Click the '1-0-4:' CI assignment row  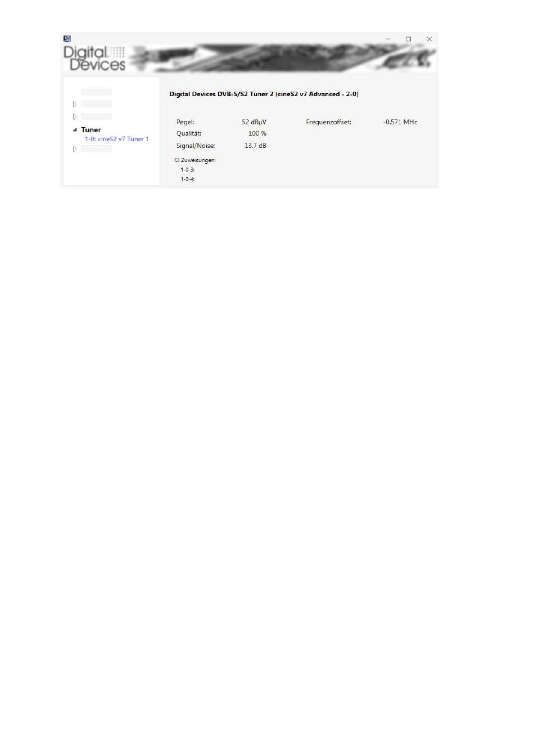pos(188,179)
